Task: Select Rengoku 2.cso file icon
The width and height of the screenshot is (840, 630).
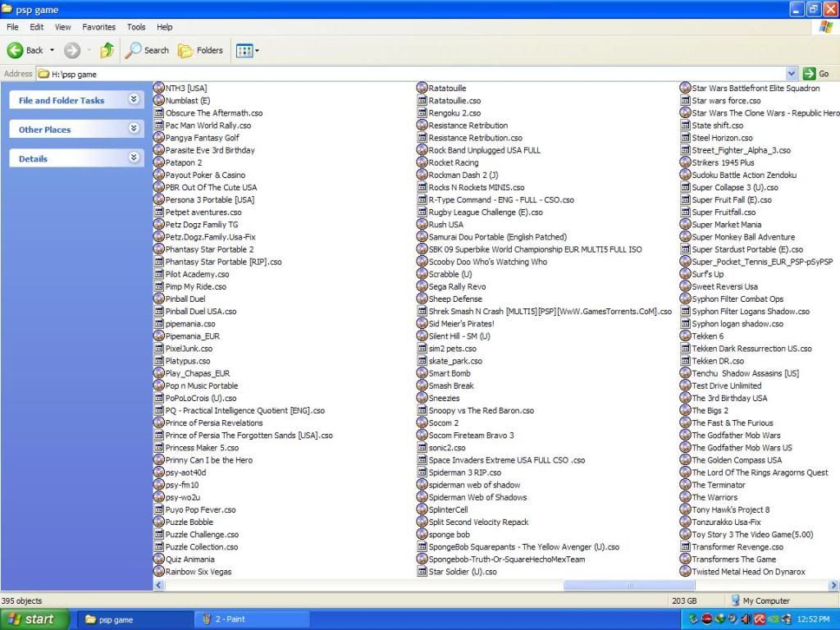Action: (x=422, y=112)
